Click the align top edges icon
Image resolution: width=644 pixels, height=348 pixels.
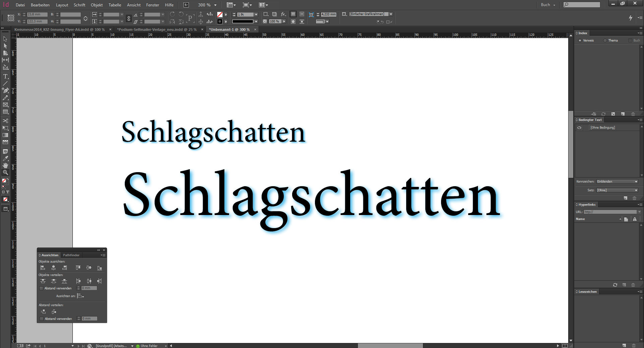78,268
